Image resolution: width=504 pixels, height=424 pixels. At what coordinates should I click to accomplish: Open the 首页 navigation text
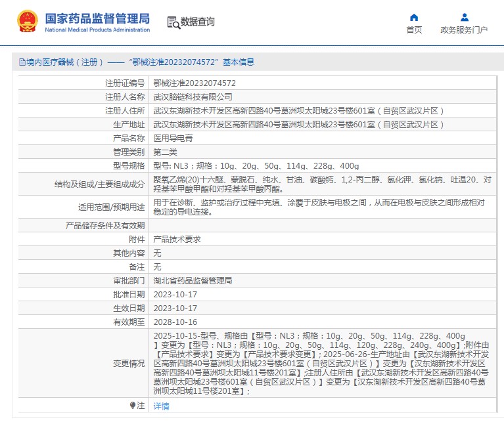[x=414, y=30]
